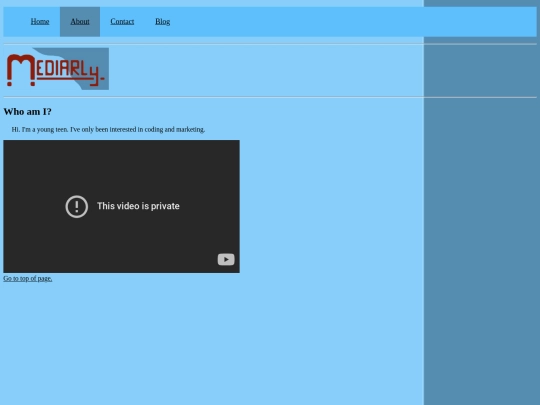Select the About navigation tab

point(80,21)
